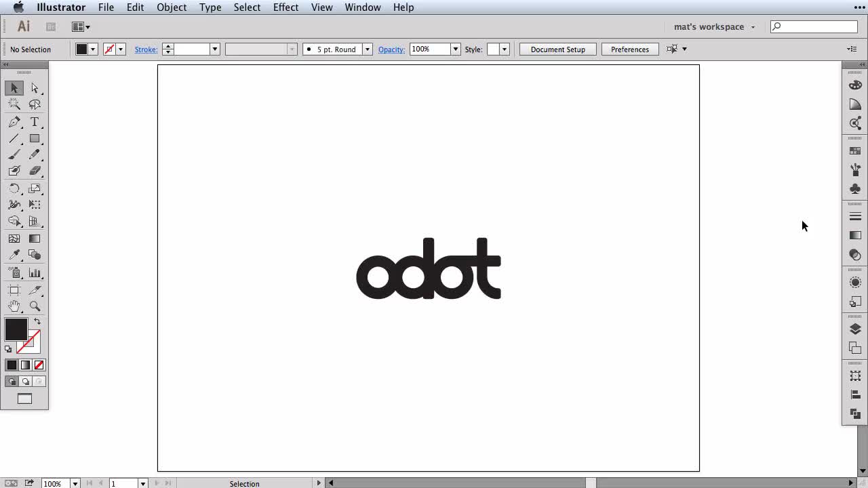
Task: Select the Type tool
Action: (x=35, y=122)
